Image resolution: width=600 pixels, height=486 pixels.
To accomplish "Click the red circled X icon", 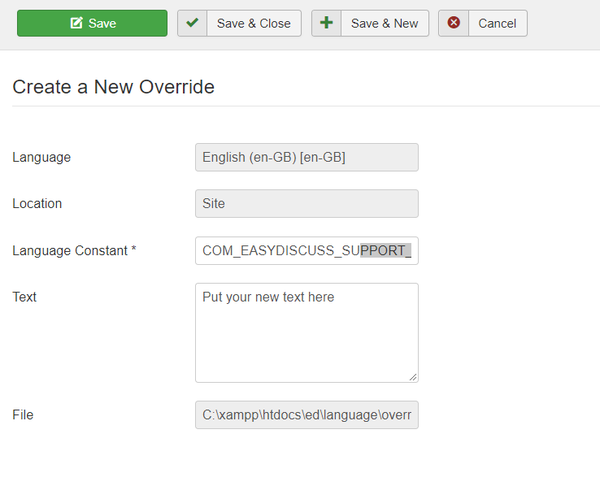I will point(454,22).
